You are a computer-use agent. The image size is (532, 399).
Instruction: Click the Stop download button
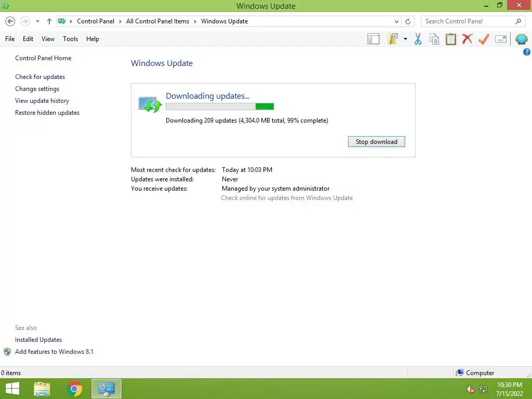pos(376,141)
